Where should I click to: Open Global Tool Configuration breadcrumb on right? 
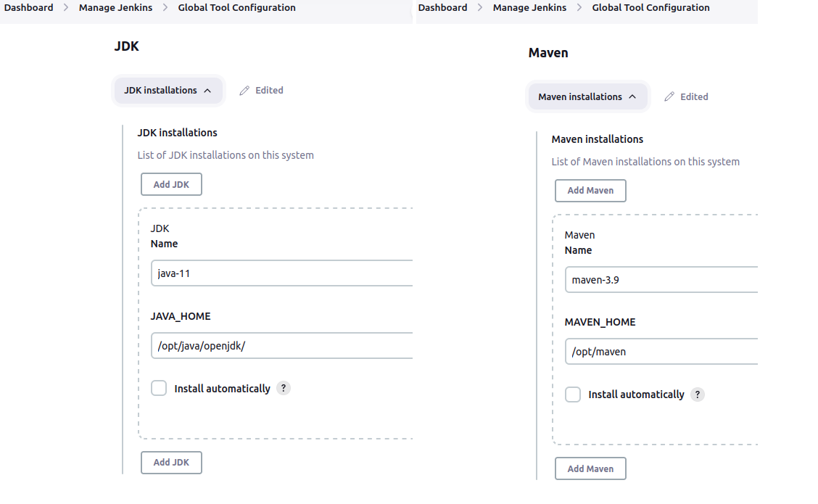[650, 8]
